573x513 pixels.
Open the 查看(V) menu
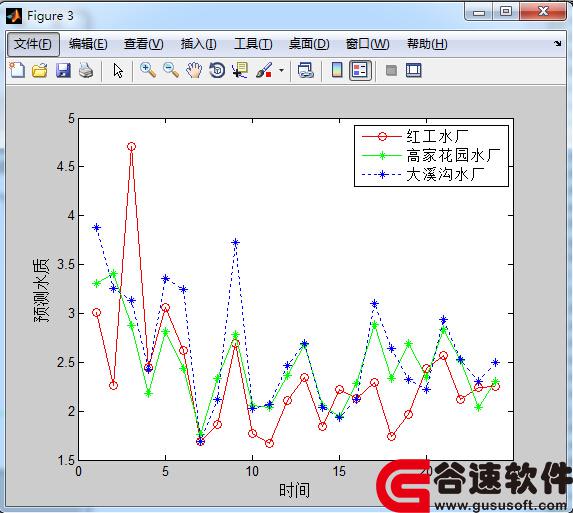(144, 44)
